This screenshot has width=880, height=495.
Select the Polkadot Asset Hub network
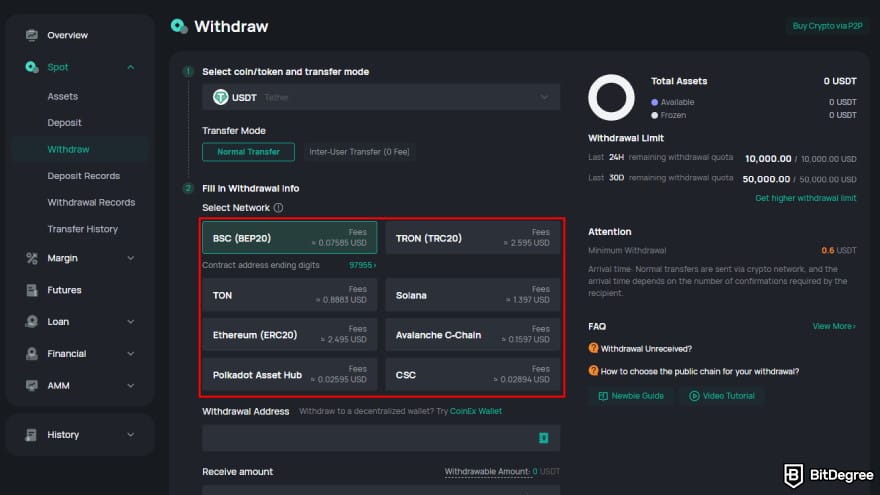(x=290, y=374)
